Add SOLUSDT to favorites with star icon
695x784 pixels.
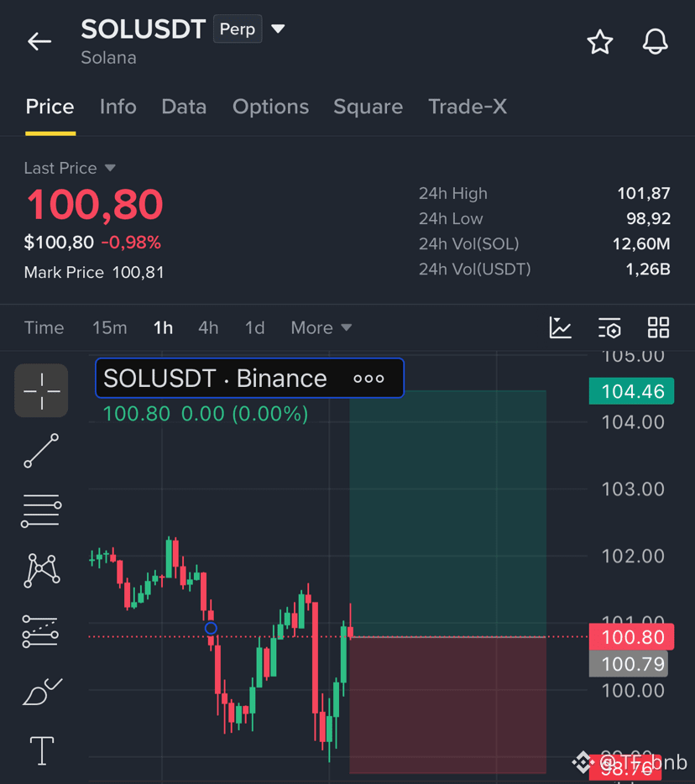(x=599, y=41)
